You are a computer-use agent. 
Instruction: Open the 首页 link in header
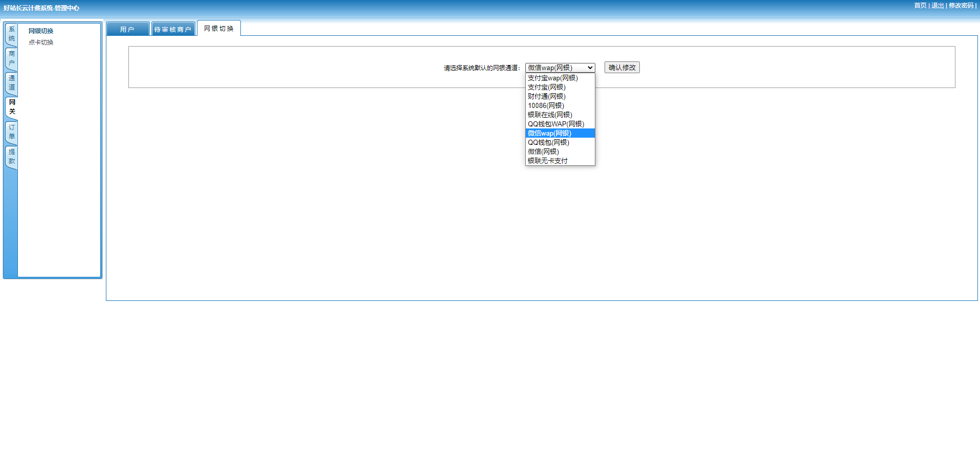coord(920,6)
